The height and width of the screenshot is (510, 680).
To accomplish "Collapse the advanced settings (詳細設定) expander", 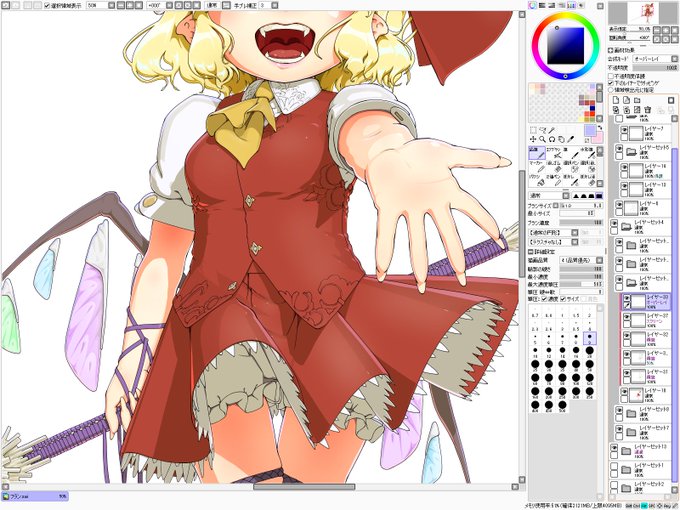I will tap(531, 252).
